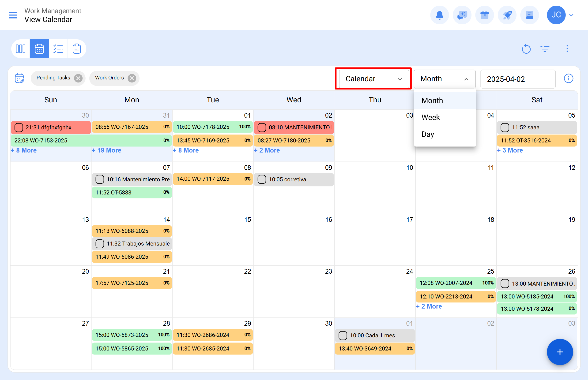Select Month from the dropdown list

[445, 101]
